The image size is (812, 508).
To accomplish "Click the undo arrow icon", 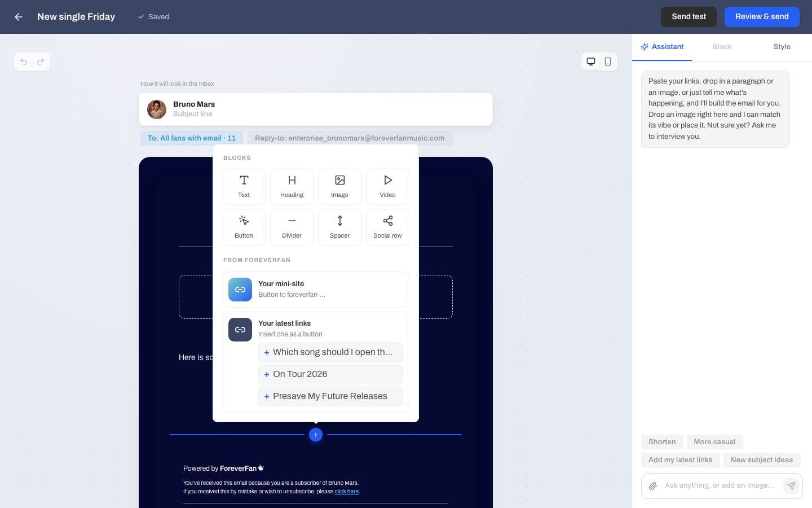I will 24,62.
